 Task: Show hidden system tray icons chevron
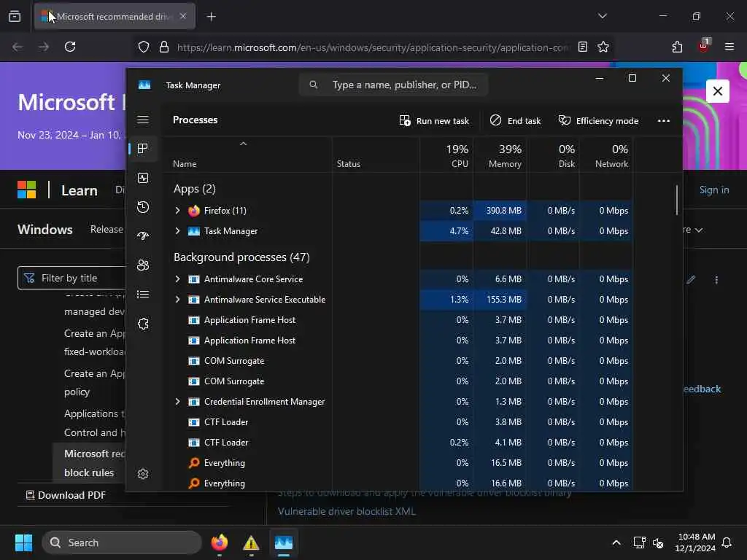coord(616,542)
